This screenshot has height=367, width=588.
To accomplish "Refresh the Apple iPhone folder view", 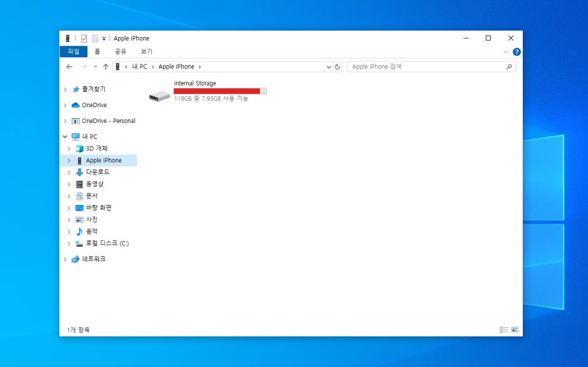I will (x=337, y=67).
